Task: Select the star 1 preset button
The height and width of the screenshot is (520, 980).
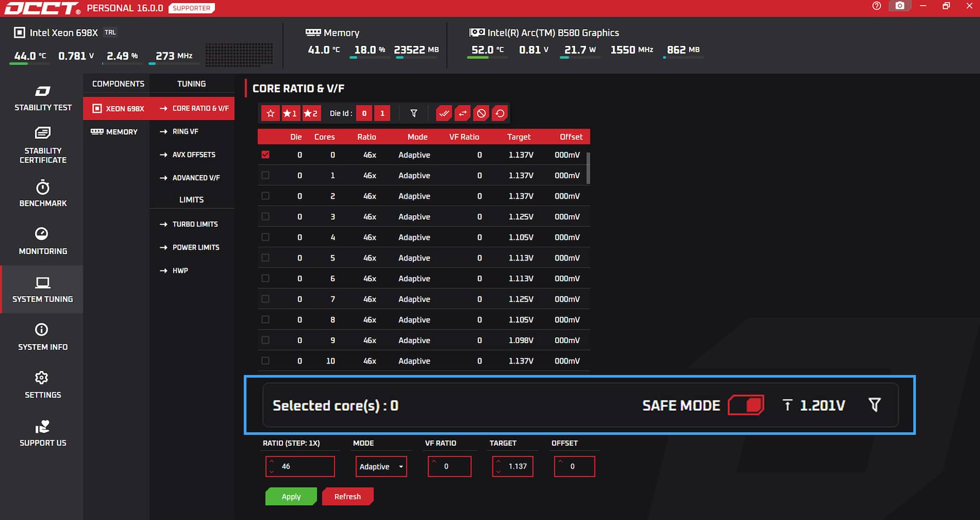Action: pos(290,113)
